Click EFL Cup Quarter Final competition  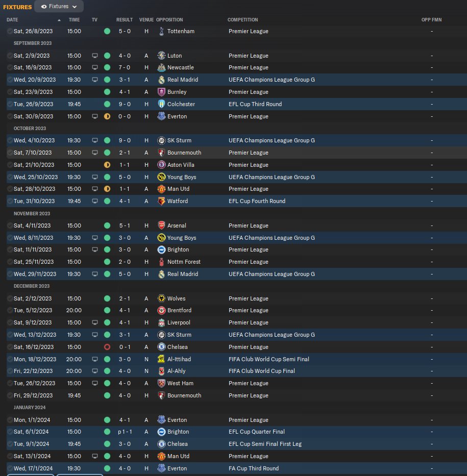coord(257,432)
